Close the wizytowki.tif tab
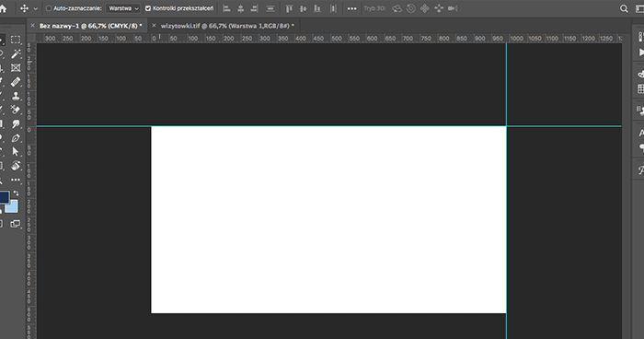 coord(154,26)
